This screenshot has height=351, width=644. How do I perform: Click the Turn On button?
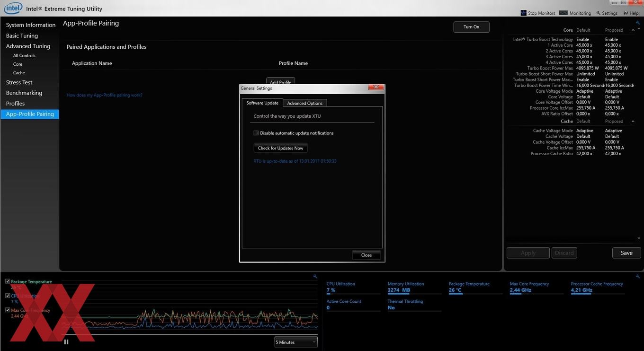(471, 27)
